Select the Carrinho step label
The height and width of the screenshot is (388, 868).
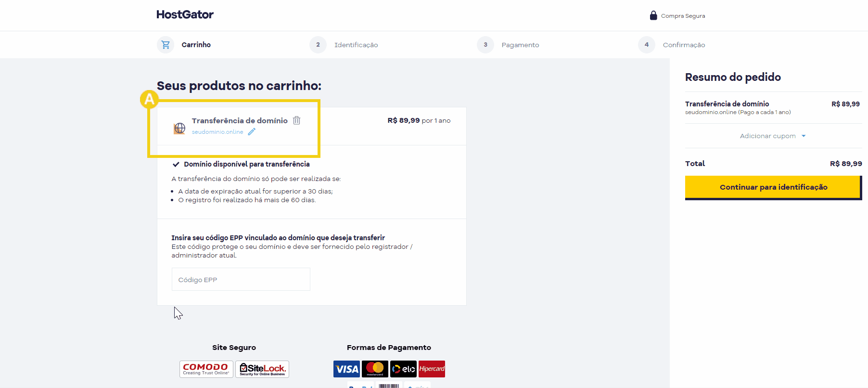(196, 45)
